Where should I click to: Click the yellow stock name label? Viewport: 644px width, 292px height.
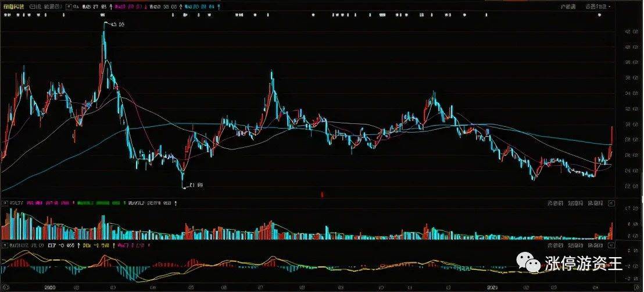click(12, 6)
